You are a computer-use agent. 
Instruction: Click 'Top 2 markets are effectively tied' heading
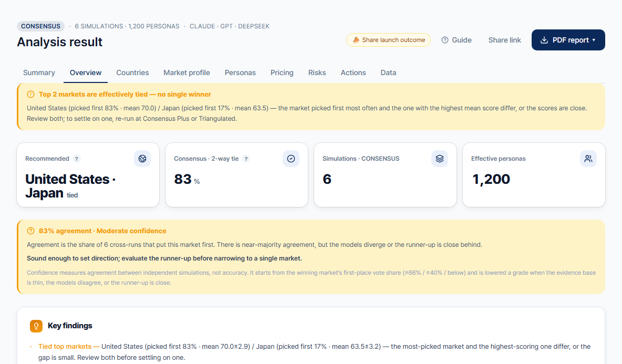tap(125, 95)
